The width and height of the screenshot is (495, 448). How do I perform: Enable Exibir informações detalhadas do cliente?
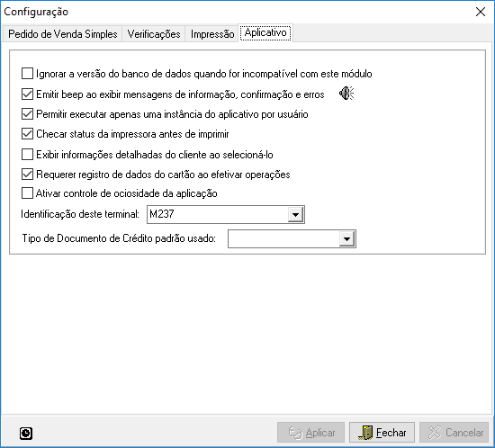click(x=27, y=155)
